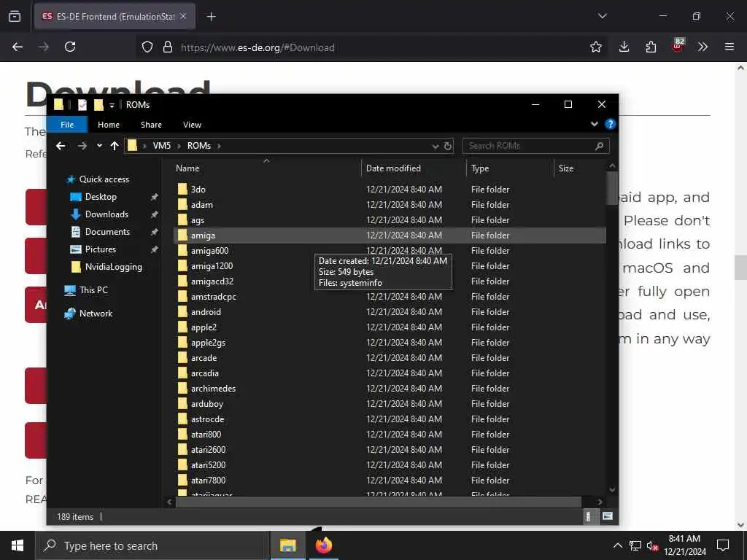Screen dimensions: 747x560
Task: Select Quick access in the navigation pane
Action: (x=104, y=179)
